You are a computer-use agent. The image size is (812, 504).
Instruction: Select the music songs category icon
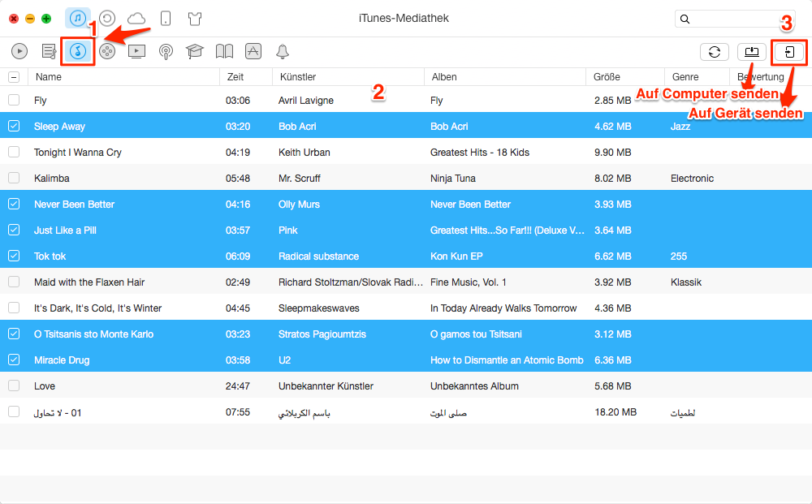(x=78, y=51)
